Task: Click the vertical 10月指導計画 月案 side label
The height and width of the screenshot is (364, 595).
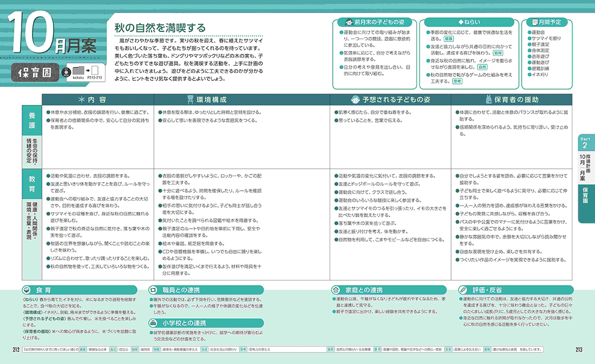Action: pos(585,167)
